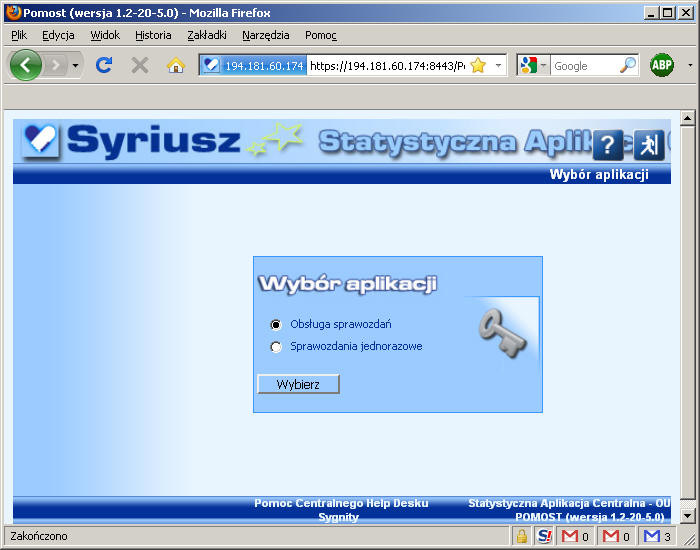Open the search engine selector dropdown
This screenshot has width=700, height=550.
point(533,66)
